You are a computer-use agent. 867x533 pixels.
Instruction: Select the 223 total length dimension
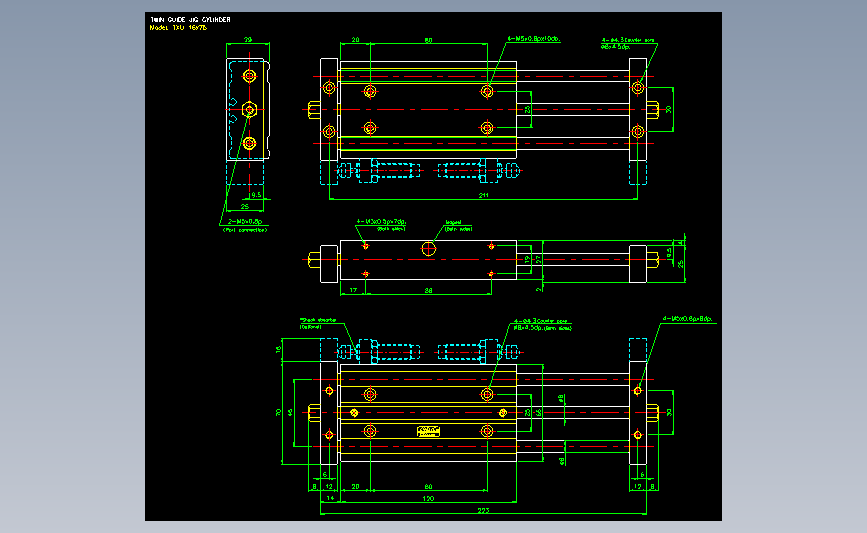pos(483,510)
